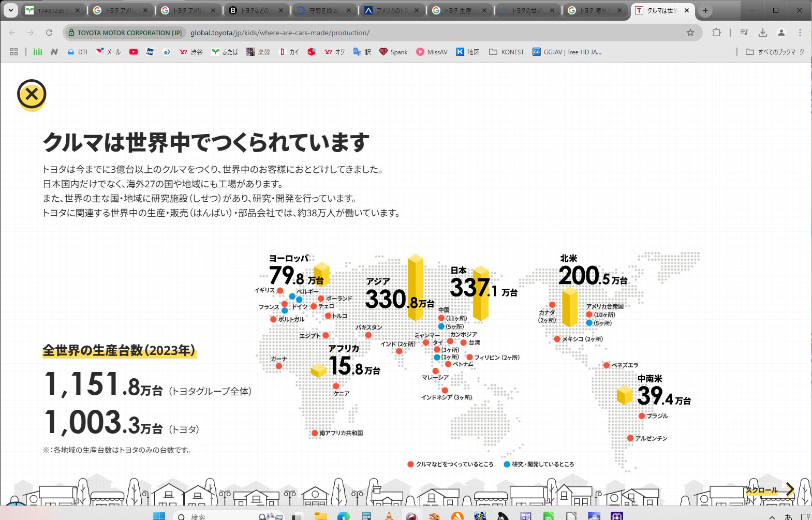Click the ポルトガル label on the map
The width and height of the screenshot is (812, 520).
(291, 320)
